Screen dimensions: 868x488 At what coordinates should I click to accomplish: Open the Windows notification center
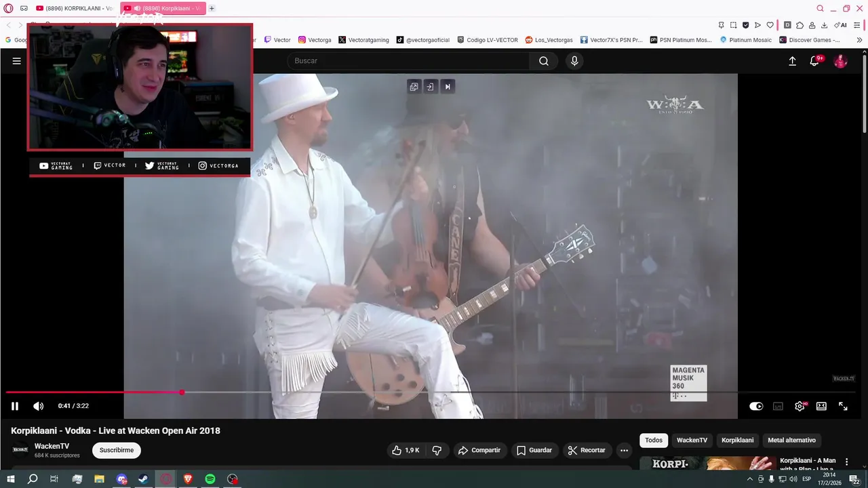tap(854, 479)
